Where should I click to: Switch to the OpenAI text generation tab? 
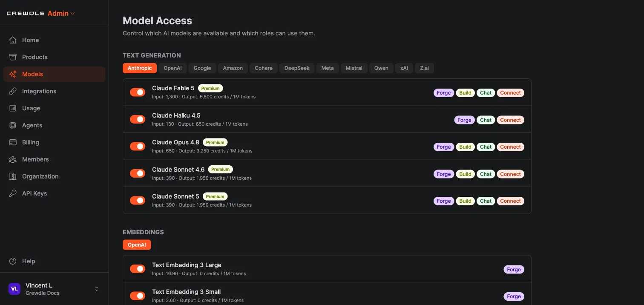click(172, 68)
